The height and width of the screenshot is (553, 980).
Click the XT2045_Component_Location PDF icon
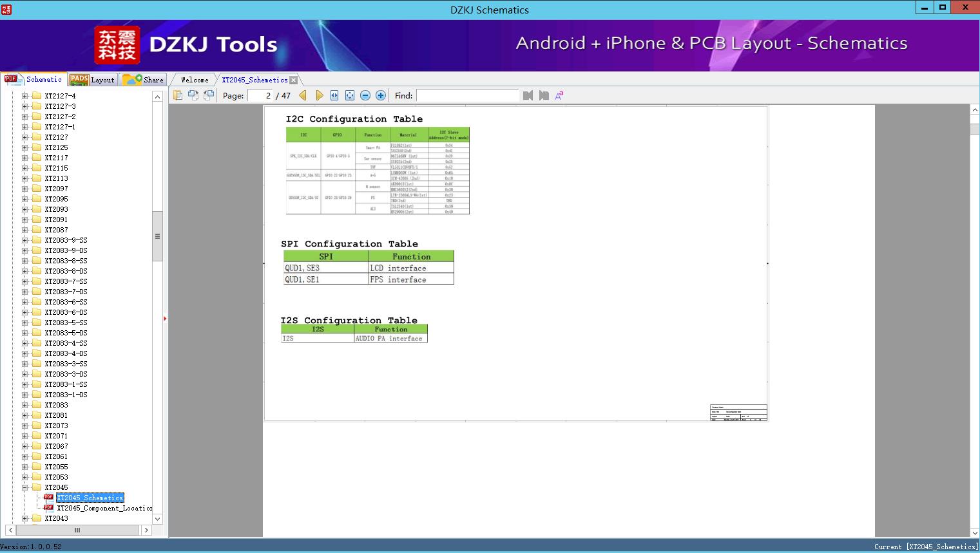click(x=48, y=507)
